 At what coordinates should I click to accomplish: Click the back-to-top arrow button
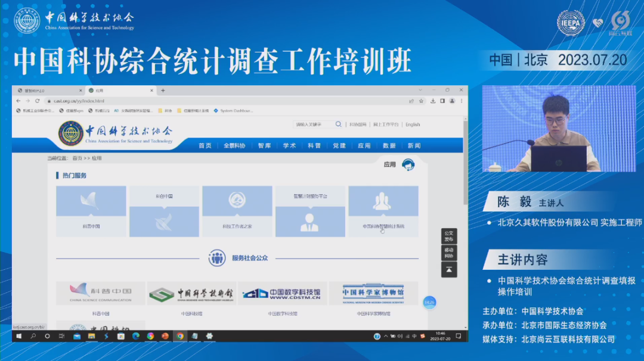pyautogui.click(x=449, y=270)
